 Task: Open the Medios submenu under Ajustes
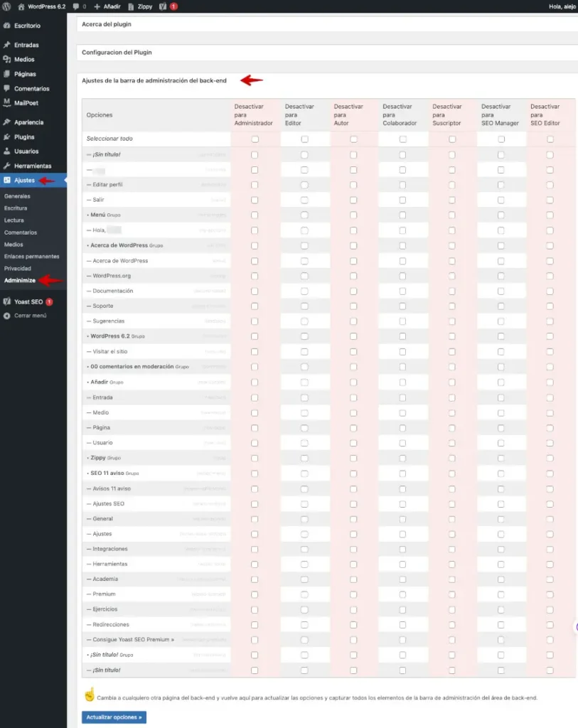[x=14, y=245]
